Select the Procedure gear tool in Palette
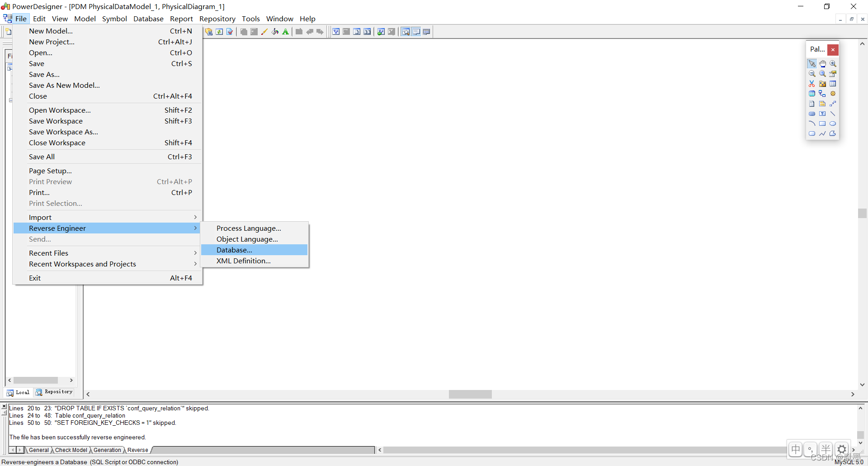The height and width of the screenshot is (466, 868). pyautogui.click(x=833, y=94)
